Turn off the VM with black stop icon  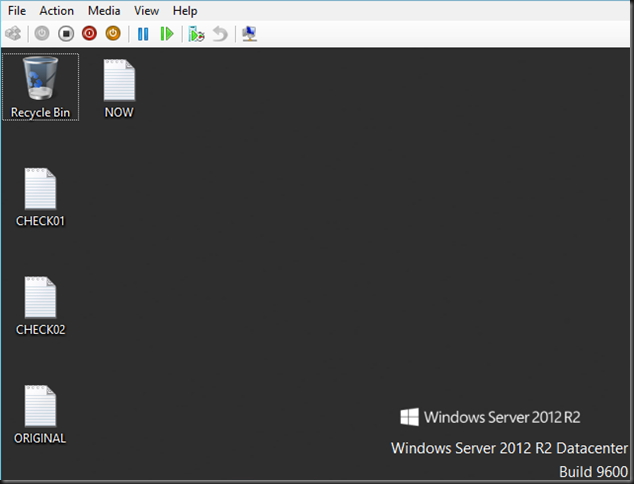point(66,34)
